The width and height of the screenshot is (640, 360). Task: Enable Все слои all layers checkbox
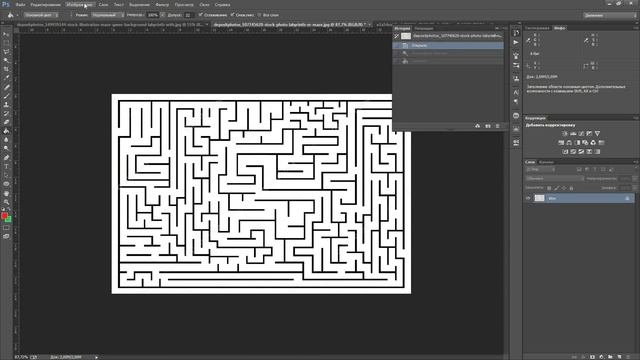coord(259,15)
